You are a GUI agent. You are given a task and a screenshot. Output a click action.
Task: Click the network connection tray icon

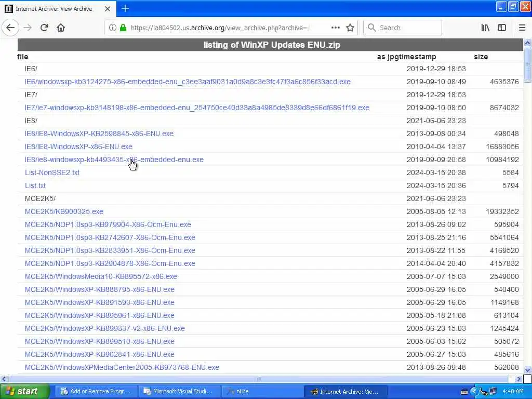click(x=493, y=392)
